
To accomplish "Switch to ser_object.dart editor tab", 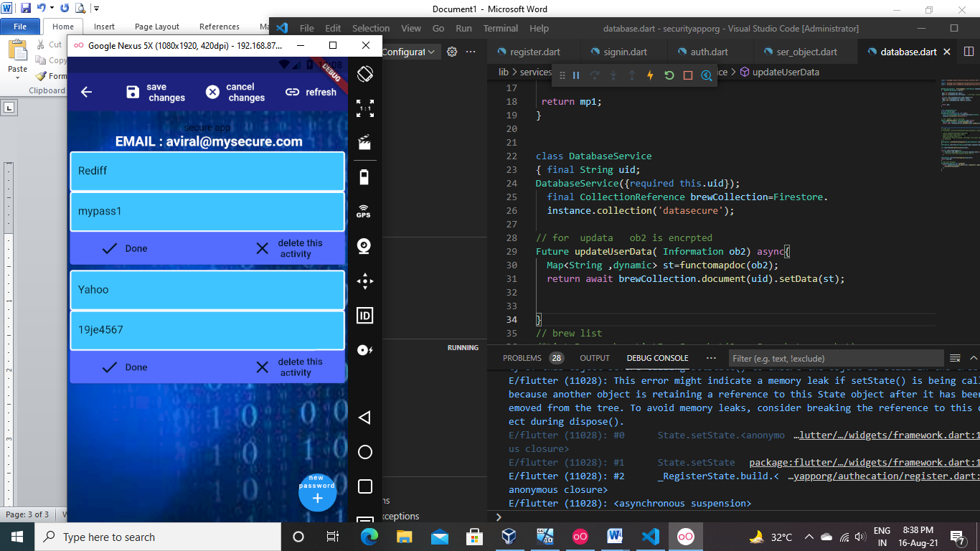I will (x=806, y=52).
